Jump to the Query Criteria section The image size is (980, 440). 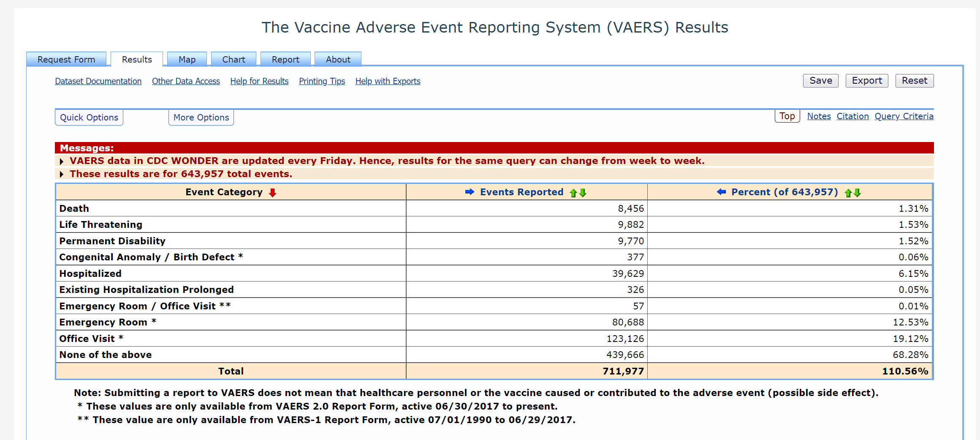904,116
